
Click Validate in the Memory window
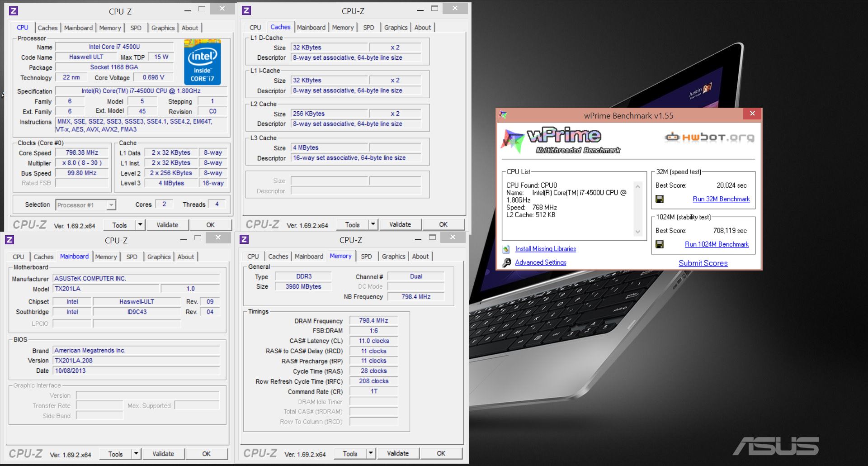[x=398, y=453]
